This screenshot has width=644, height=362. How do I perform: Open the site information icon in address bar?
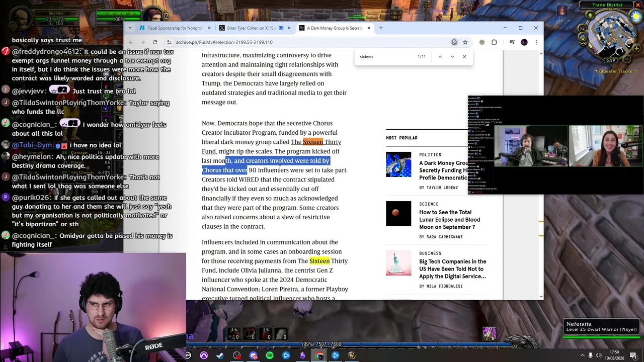tap(170, 42)
